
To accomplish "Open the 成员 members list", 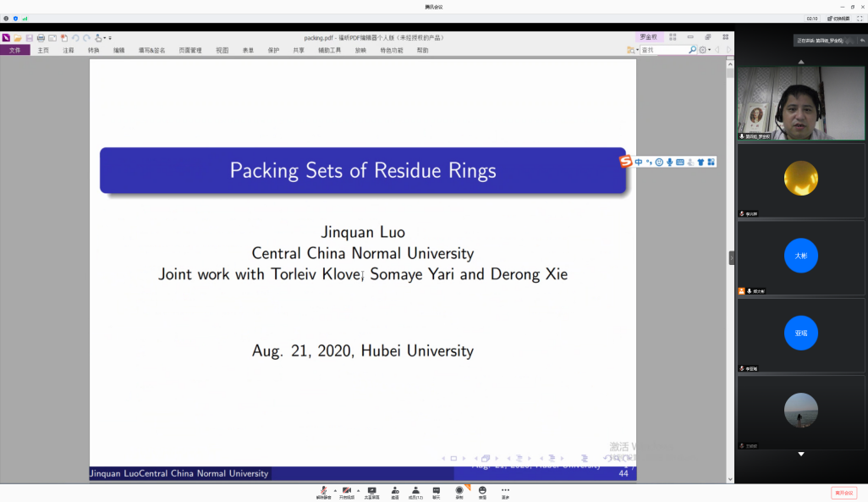I will (415, 491).
